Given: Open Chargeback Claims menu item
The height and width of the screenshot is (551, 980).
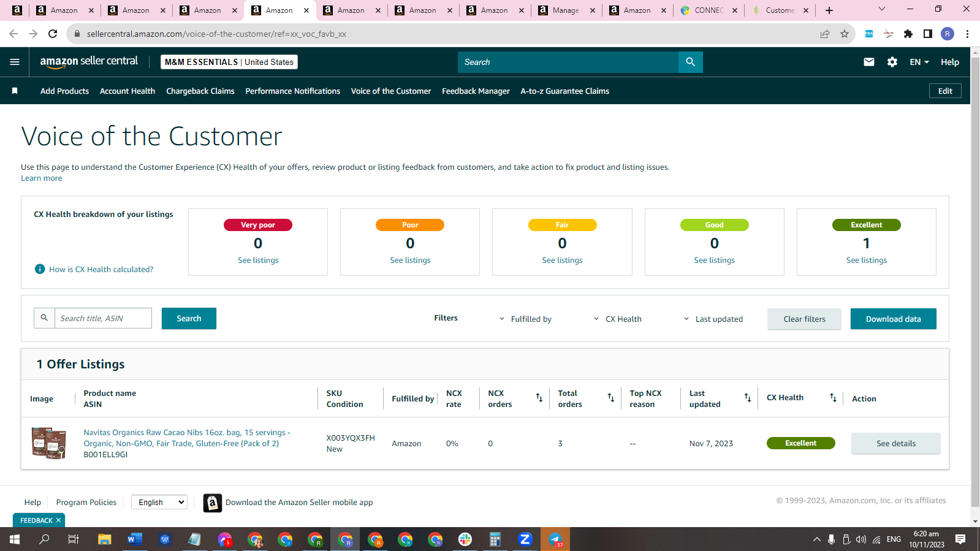Looking at the screenshot, I should pos(200,91).
